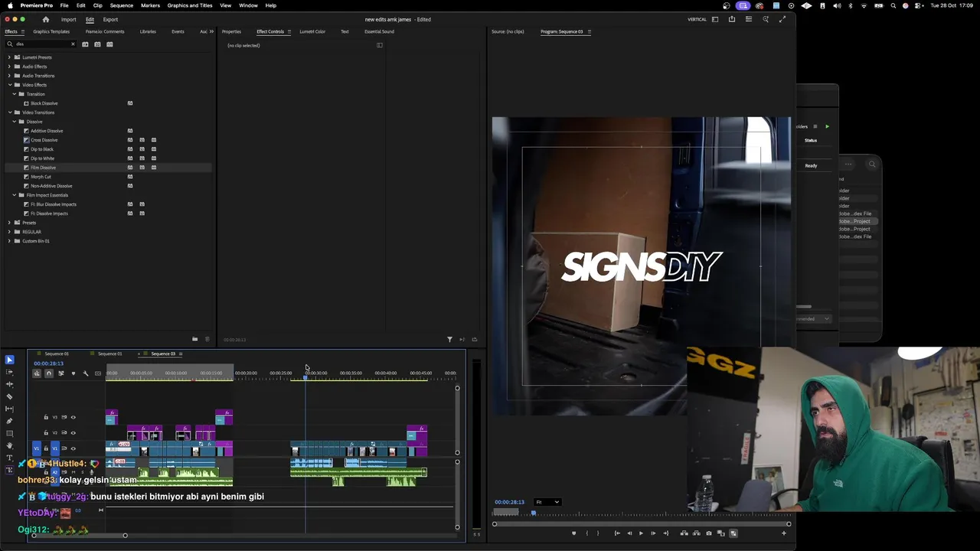Open the Graphics and Titles menu
This screenshot has width=980, height=551.
point(190,5)
